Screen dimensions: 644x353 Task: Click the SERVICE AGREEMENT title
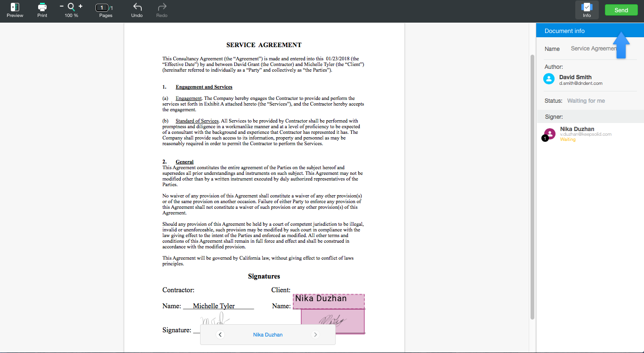click(x=264, y=45)
